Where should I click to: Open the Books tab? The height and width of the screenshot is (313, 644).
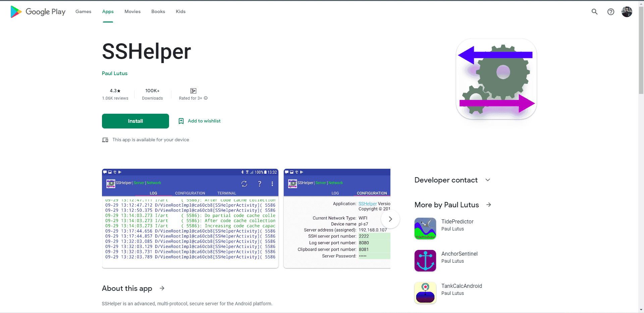pyautogui.click(x=158, y=11)
